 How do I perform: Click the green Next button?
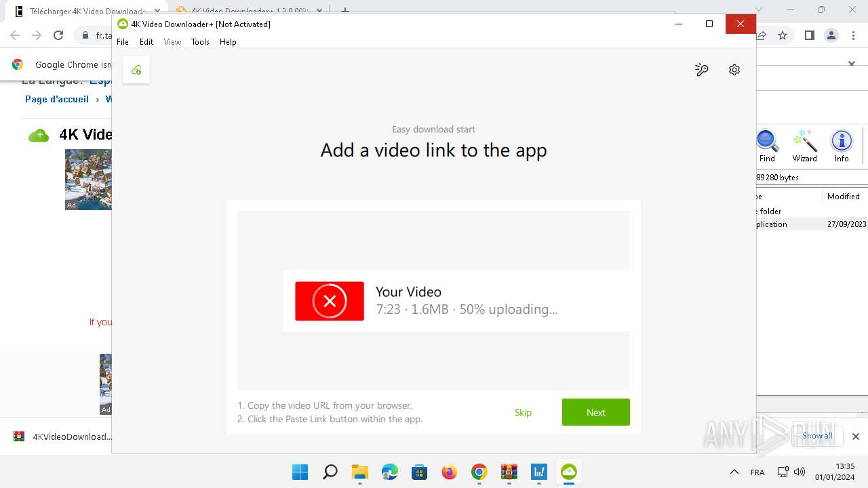pyautogui.click(x=596, y=412)
